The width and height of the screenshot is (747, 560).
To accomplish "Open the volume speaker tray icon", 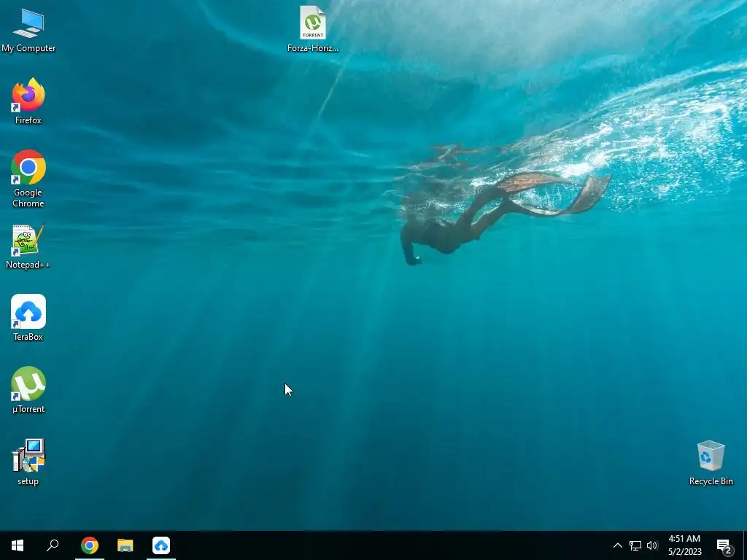I will coord(652,545).
